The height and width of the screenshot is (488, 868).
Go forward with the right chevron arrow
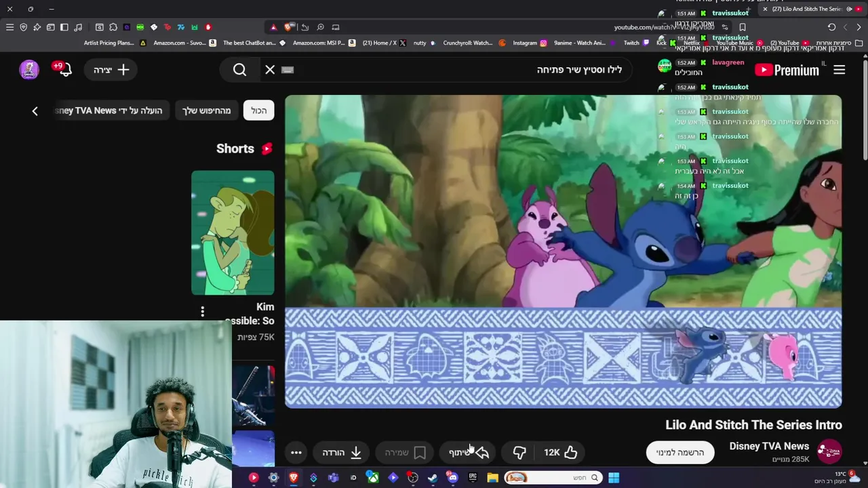point(859,27)
